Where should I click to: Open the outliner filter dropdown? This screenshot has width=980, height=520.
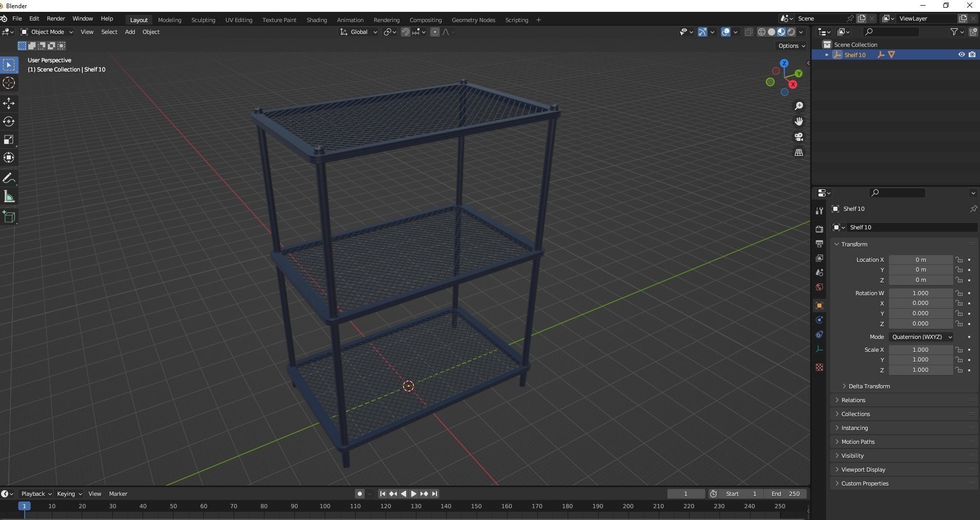[x=957, y=32]
